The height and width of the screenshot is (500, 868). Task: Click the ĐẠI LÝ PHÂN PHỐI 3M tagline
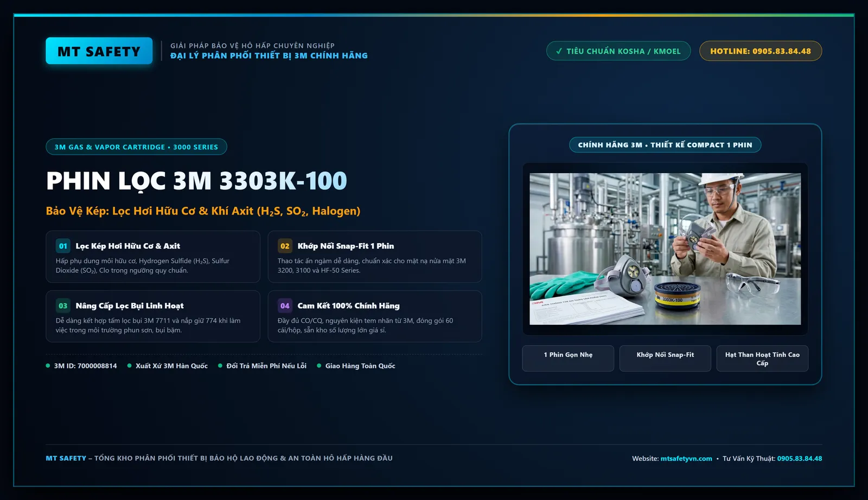point(269,55)
